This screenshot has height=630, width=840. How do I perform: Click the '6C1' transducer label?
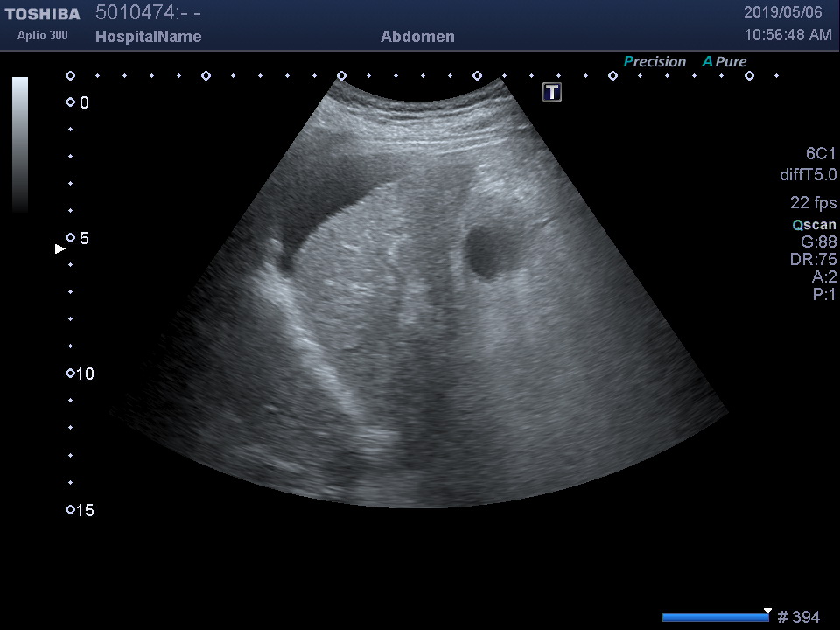pyautogui.click(x=821, y=154)
